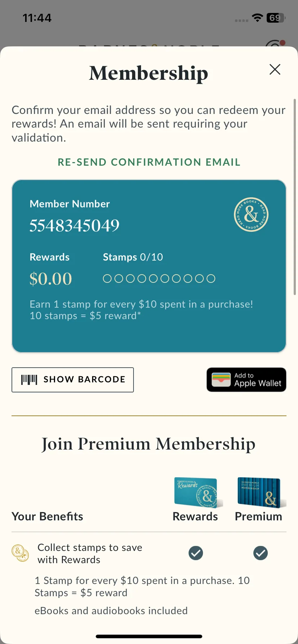
Task: Tap the Rewards card image
Action: [198, 492]
